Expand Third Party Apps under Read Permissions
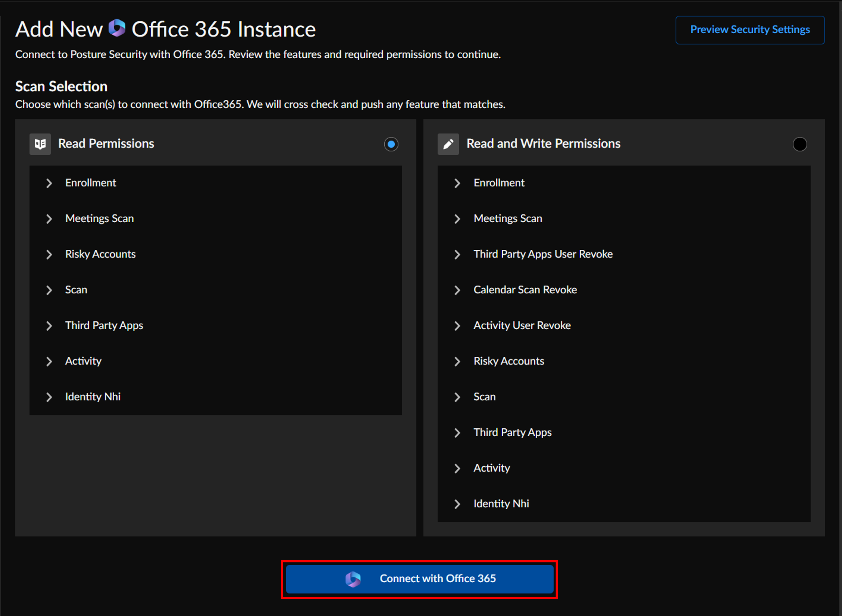The image size is (842, 616). pyautogui.click(x=49, y=325)
